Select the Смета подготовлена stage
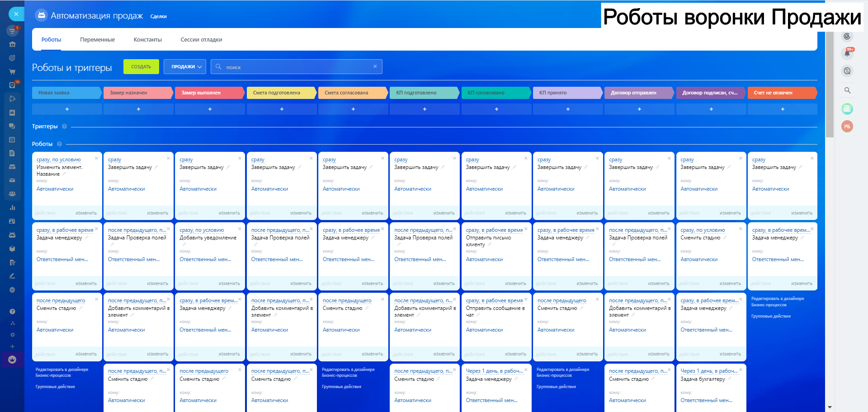Image resolution: width=868 pixels, height=412 pixels. (281, 93)
